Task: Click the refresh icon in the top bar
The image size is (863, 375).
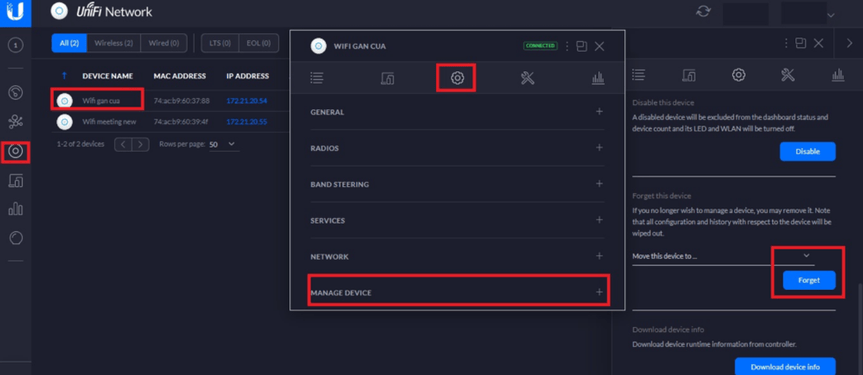Action: 703,12
